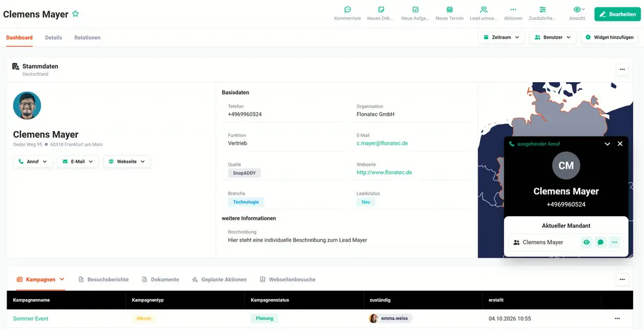Open the c.mayer@flonatec.de email link
Screen dimensions: 644x330
(382, 143)
